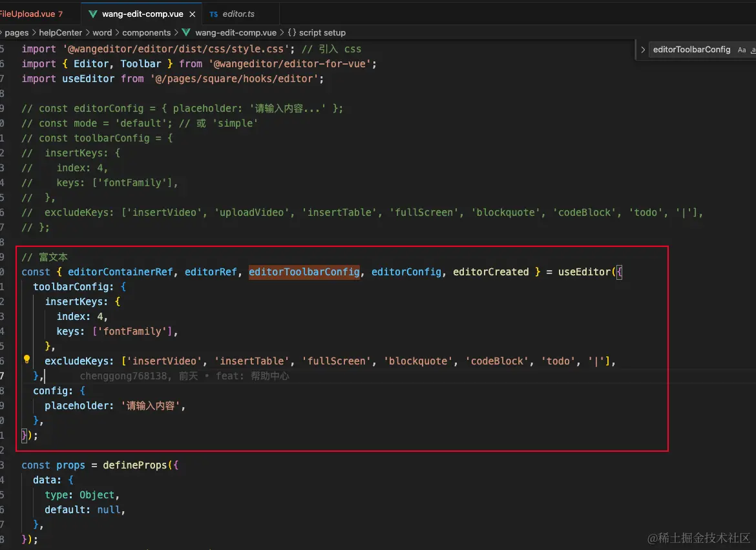Select the highlighted editorToolbarConfig variable
Viewport: 756px width, 550px height.
tap(304, 271)
